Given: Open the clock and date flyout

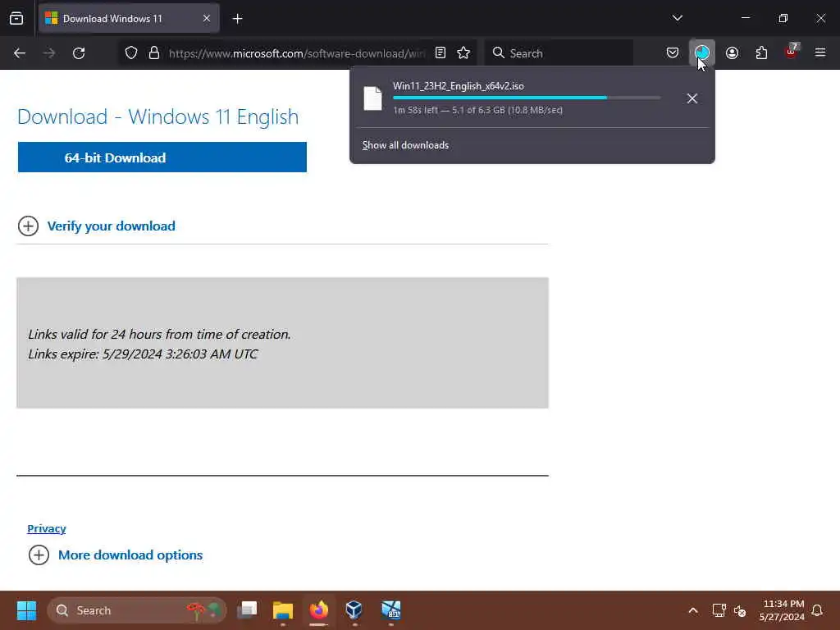Looking at the screenshot, I should tap(782, 610).
